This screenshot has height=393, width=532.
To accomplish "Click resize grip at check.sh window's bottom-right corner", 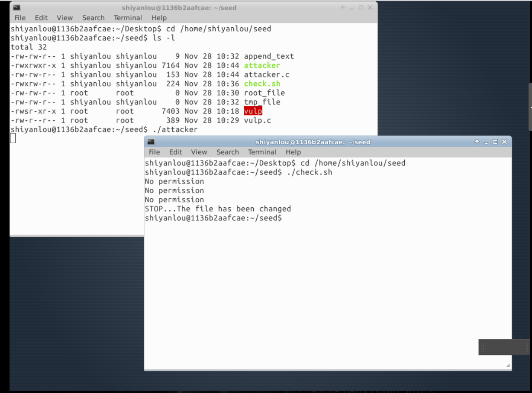I will pyautogui.click(x=508, y=366).
